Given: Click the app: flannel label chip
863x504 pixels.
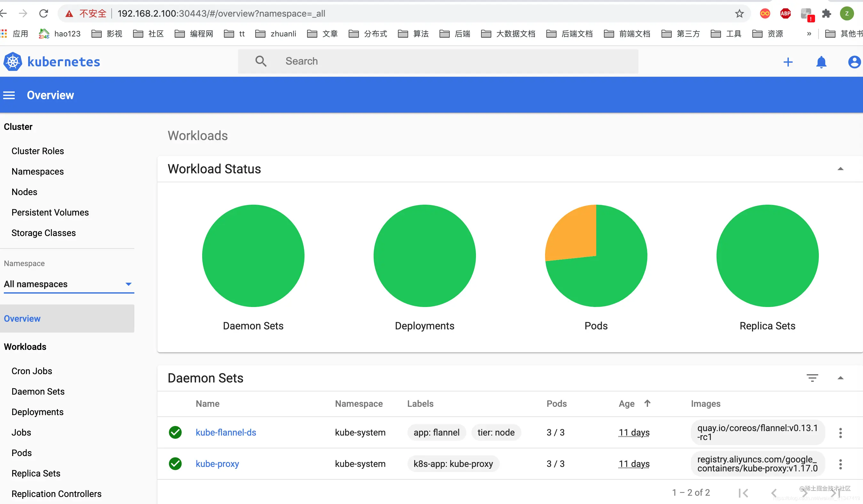Looking at the screenshot, I should coord(437,432).
